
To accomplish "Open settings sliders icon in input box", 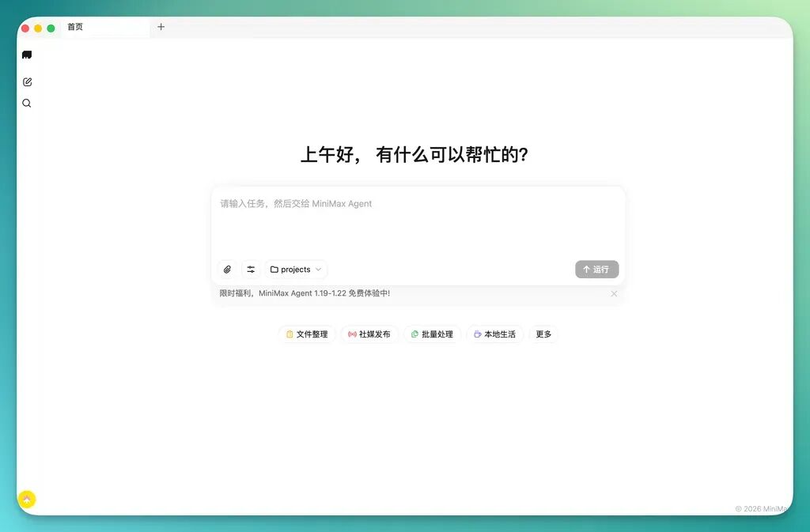I will 251,270.
